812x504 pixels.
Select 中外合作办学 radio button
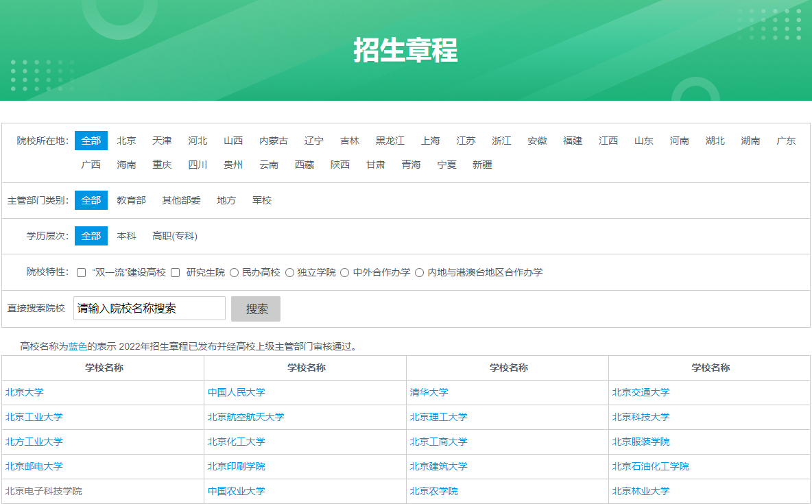coord(345,272)
